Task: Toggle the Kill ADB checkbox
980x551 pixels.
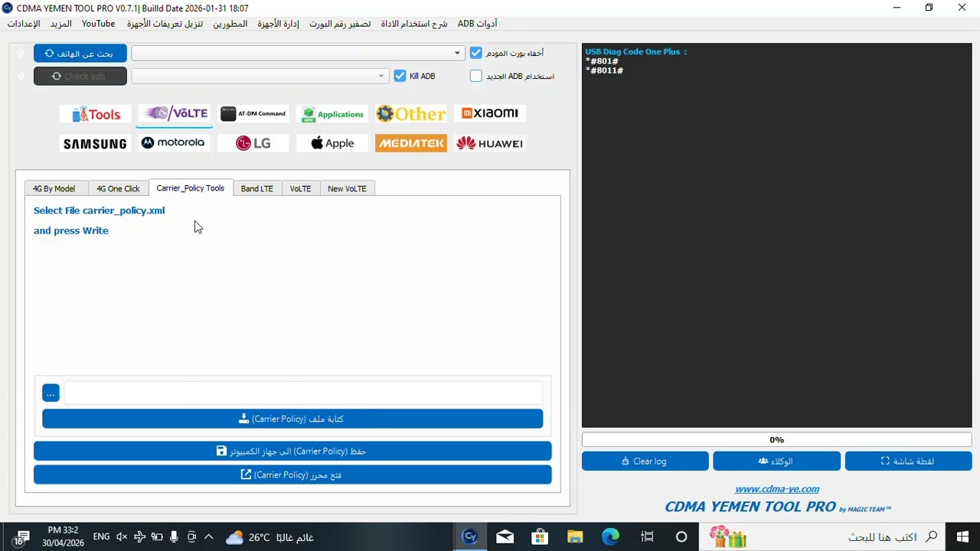Action: click(400, 76)
